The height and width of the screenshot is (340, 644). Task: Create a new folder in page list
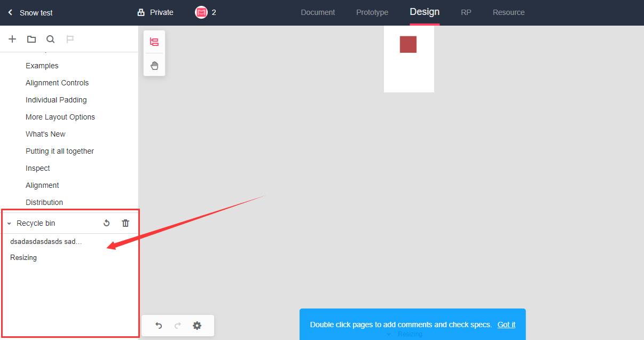(32, 39)
